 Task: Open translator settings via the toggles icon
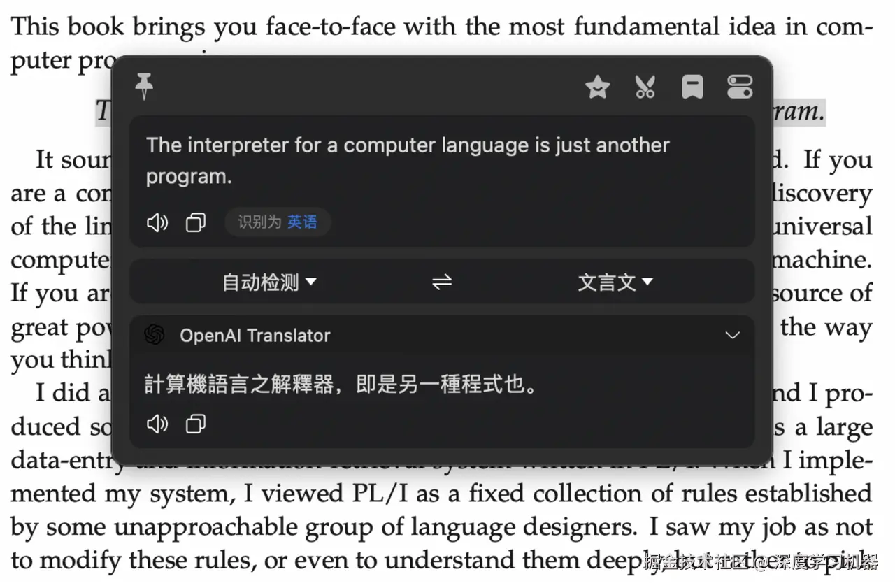(740, 87)
